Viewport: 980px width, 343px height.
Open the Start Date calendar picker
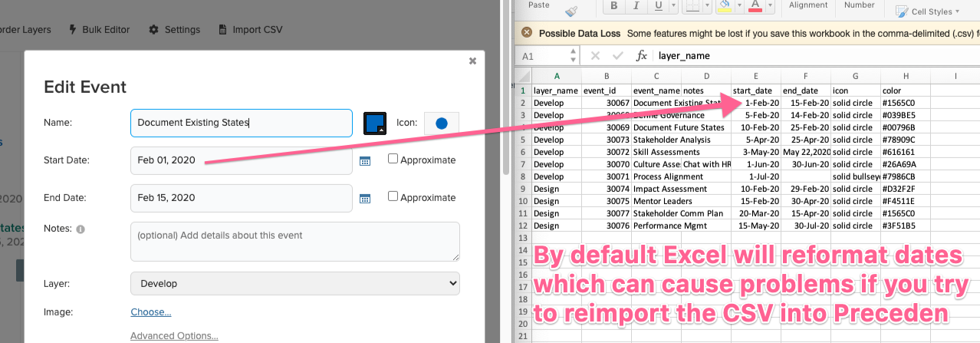point(365,160)
